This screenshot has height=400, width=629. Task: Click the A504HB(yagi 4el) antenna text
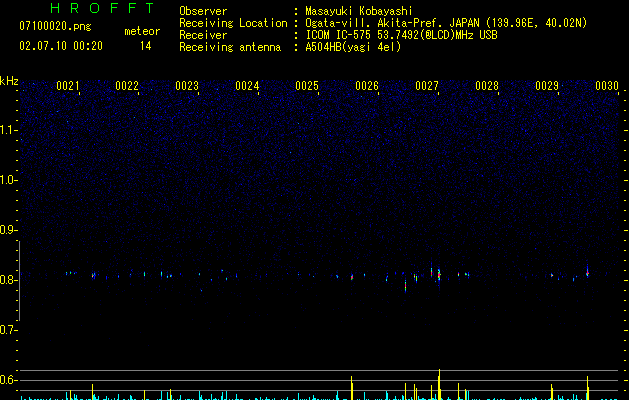[353, 47]
